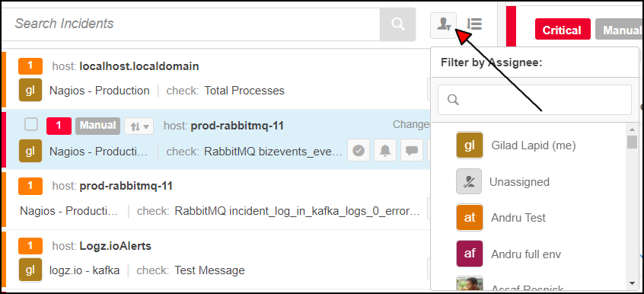Open the comment speech bubble icon

pos(412,151)
